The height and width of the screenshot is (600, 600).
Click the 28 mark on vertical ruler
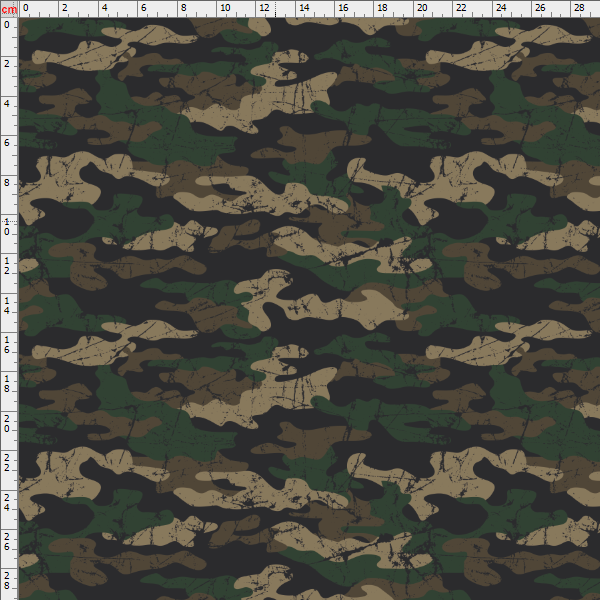(7, 581)
